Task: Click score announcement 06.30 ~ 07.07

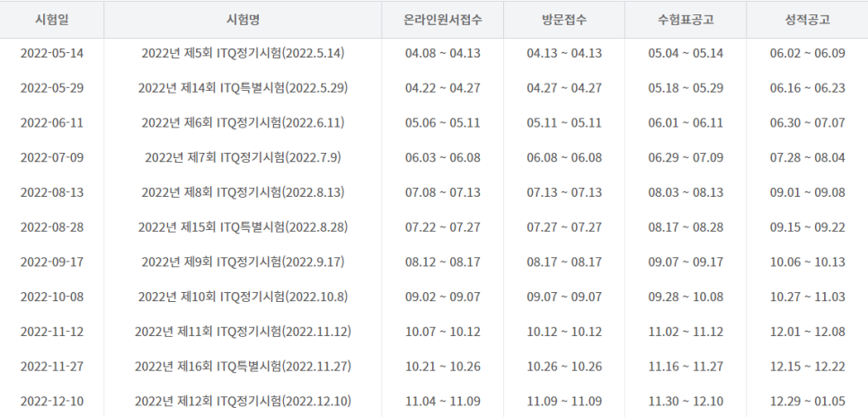Action: tap(807, 123)
